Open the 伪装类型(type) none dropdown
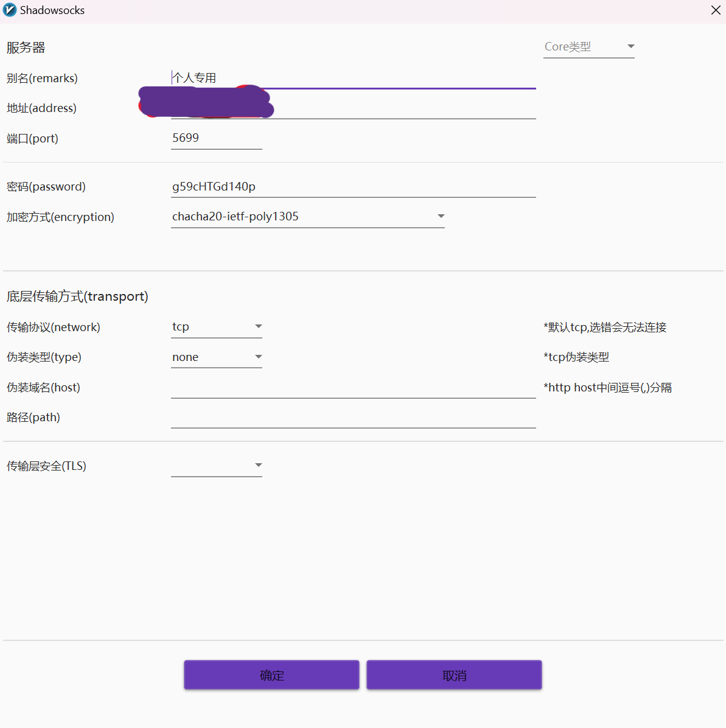This screenshot has width=726, height=728. point(210,357)
